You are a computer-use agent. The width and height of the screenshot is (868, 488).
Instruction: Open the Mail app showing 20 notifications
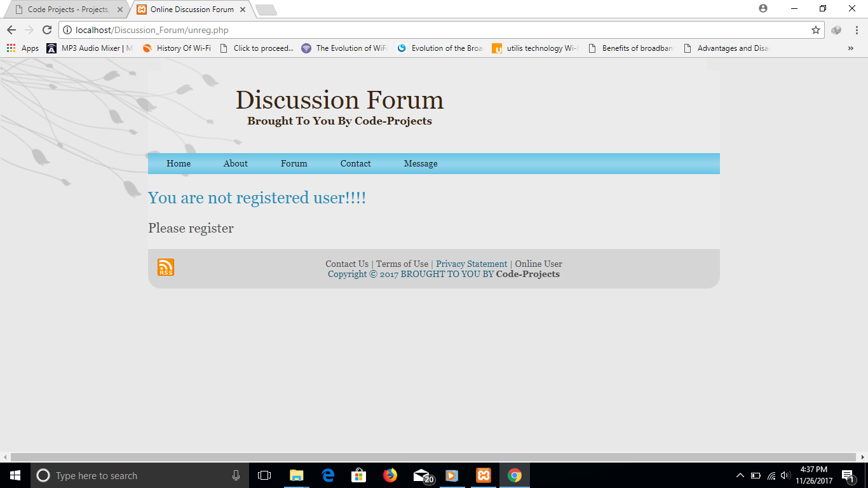coord(421,475)
